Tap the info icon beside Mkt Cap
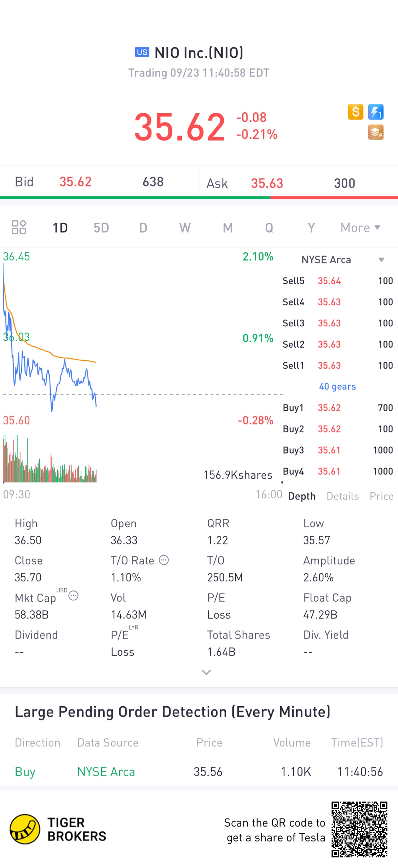 tap(73, 596)
